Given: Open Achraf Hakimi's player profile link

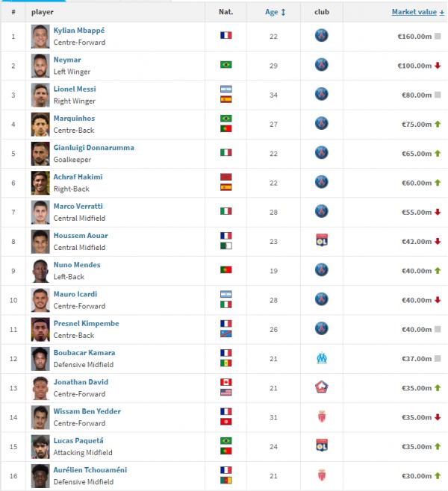Looking at the screenshot, I should tap(78, 177).
